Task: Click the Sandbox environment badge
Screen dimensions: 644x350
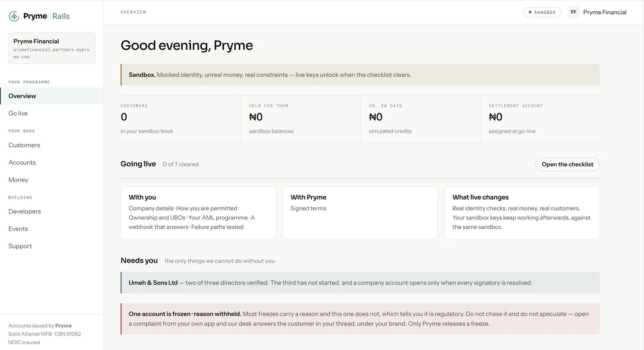Action: click(x=542, y=12)
